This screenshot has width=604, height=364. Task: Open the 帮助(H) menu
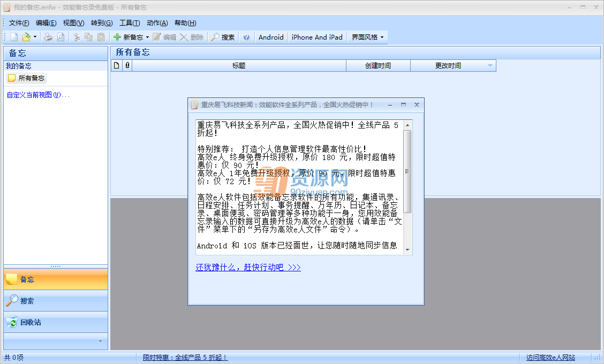(x=185, y=22)
